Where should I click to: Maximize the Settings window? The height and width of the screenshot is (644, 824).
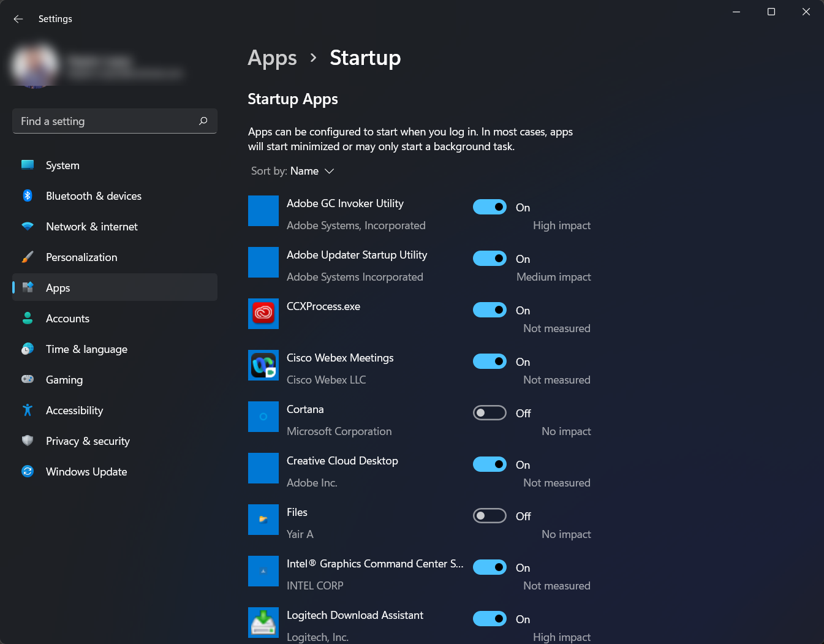point(771,12)
